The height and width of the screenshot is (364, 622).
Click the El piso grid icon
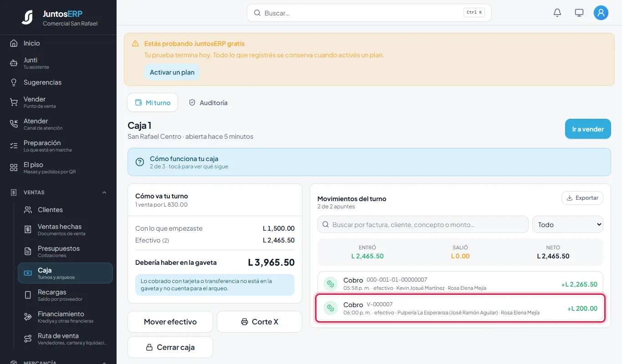click(x=14, y=168)
